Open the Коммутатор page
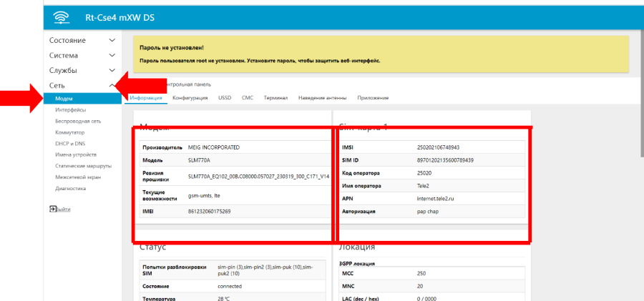The image size is (644, 301). pos(70,132)
